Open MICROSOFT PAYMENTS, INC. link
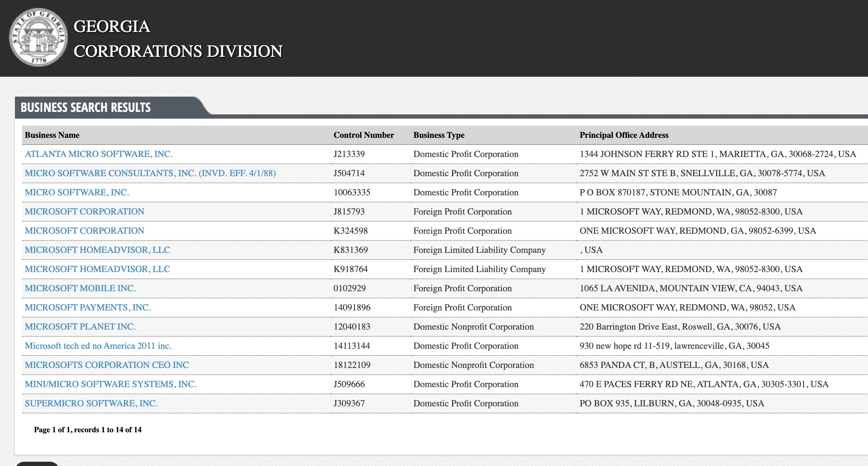Screen dimensions: 868x466 (88, 308)
